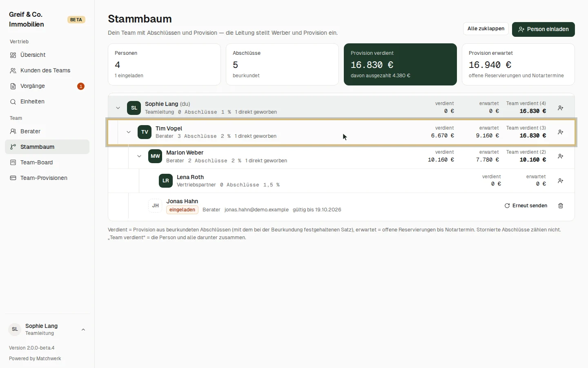Click the Person einladen button
This screenshot has height=368, width=588.
point(543,29)
